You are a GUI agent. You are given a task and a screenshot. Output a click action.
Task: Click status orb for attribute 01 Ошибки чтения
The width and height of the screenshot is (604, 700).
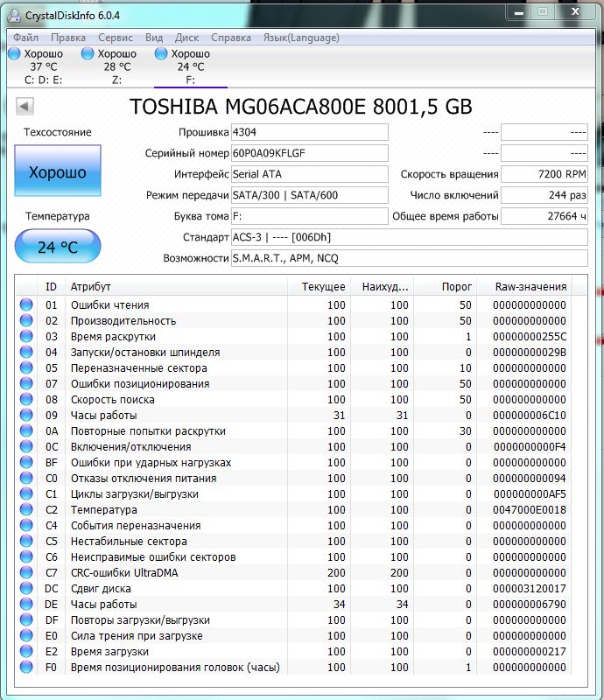pyautogui.click(x=26, y=304)
